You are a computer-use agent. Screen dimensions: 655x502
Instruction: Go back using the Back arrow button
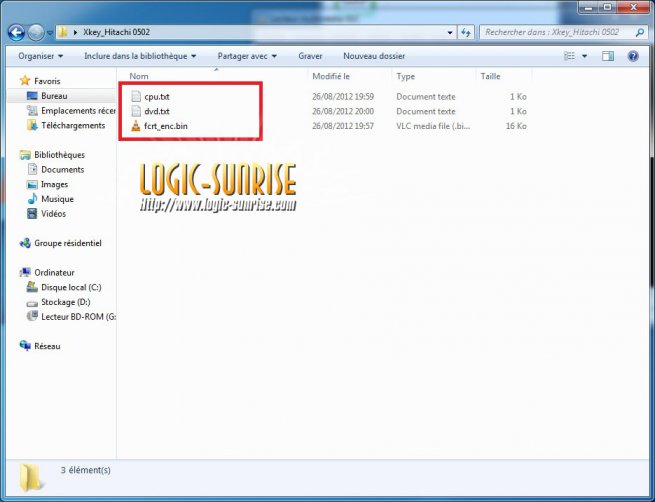[17, 32]
